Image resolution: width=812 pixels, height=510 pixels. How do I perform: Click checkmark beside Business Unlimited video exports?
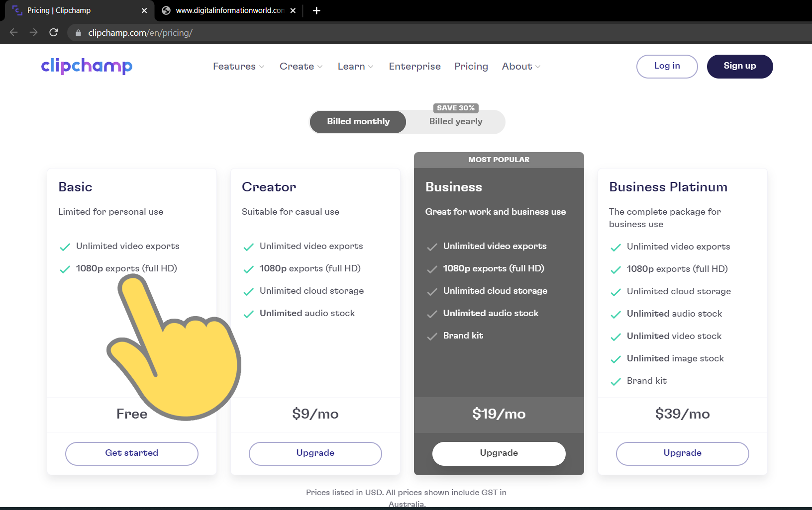point(432,247)
